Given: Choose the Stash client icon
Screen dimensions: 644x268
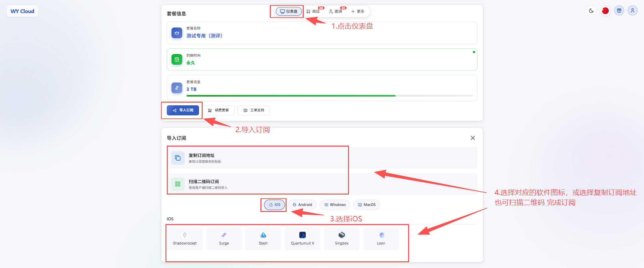Looking at the screenshot, I should click(x=263, y=238).
